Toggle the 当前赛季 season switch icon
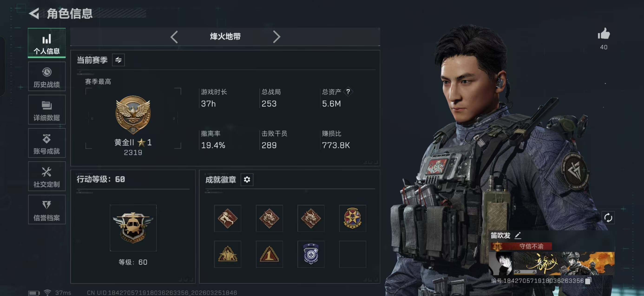This screenshot has width=644, height=296. [x=118, y=60]
